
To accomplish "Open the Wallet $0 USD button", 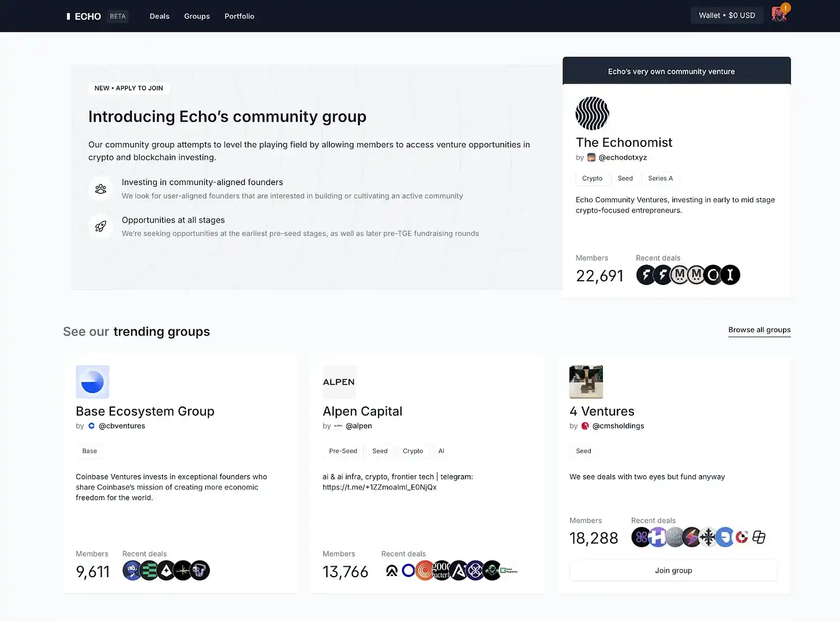I will click(x=726, y=16).
